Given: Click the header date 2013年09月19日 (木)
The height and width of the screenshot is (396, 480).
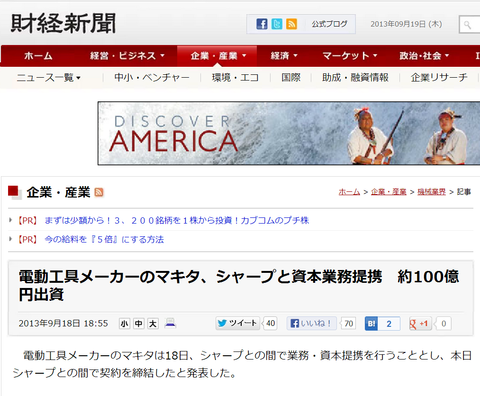Looking at the screenshot, I should point(406,24).
